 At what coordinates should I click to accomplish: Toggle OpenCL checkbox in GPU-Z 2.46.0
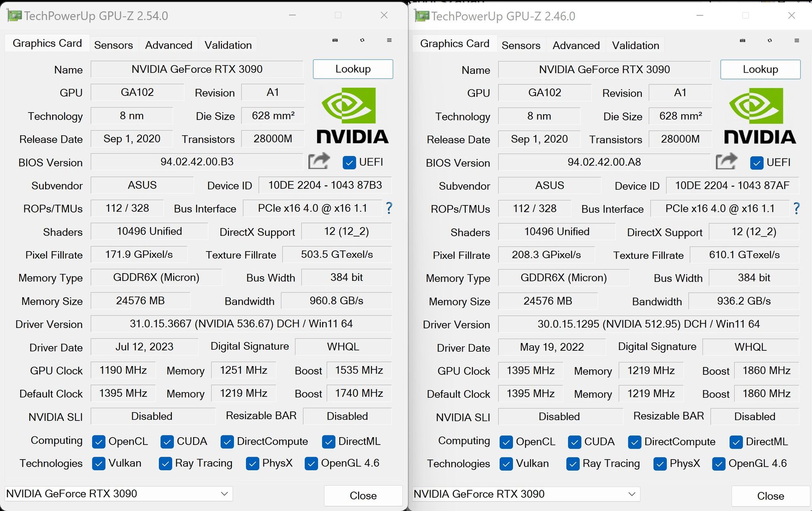click(x=506, y=442)
